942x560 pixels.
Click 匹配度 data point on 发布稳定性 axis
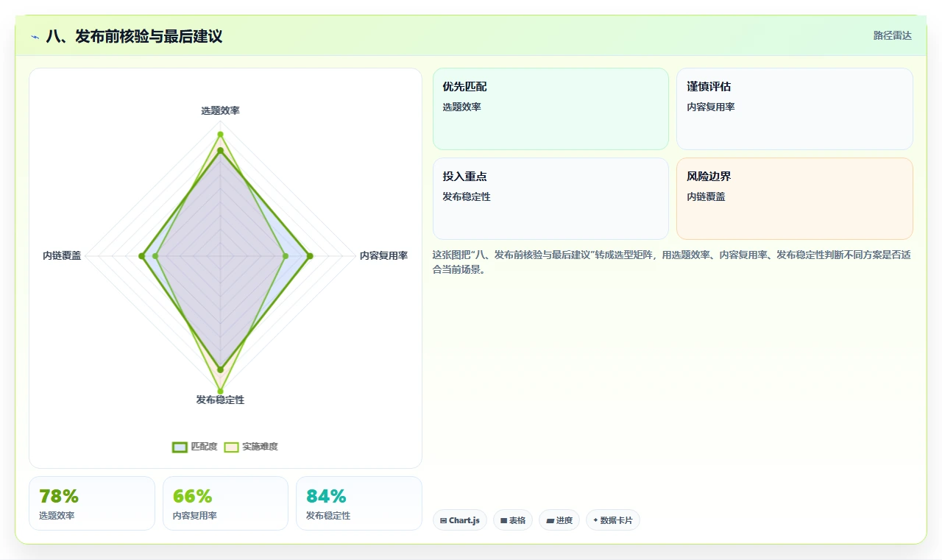220,369
